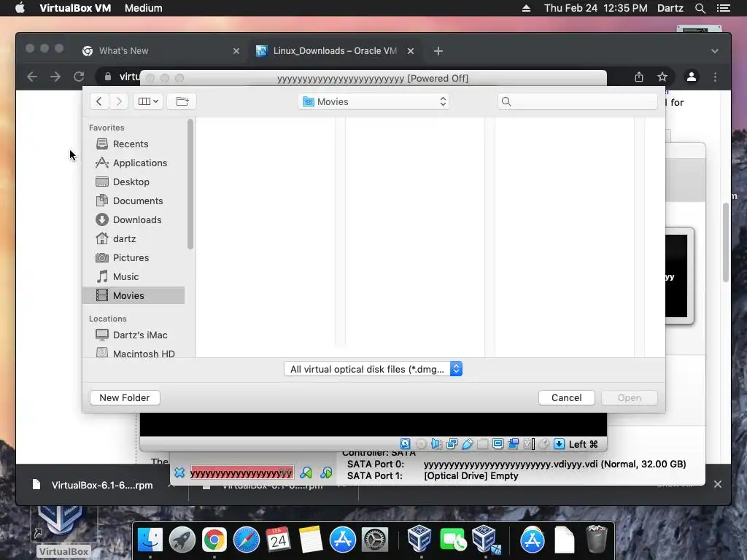Open Google Chrome from the Dock
This screenshot has height=560, width=747.
click(214, 540)
